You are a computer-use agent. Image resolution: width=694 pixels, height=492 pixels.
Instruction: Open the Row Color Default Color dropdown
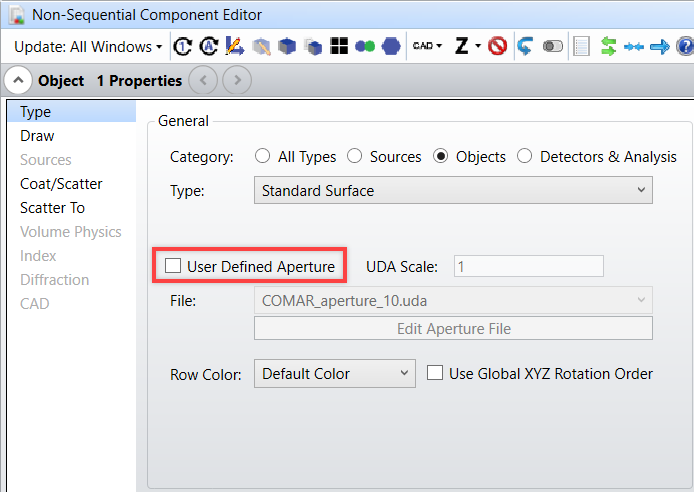click(x=335, y=373)
